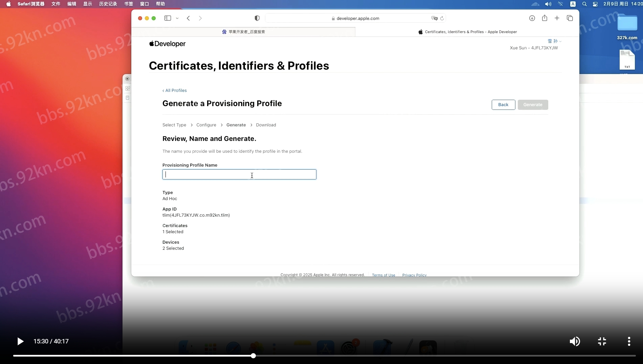
Task: Go back with Safari's back arrow
Action: 189,18
